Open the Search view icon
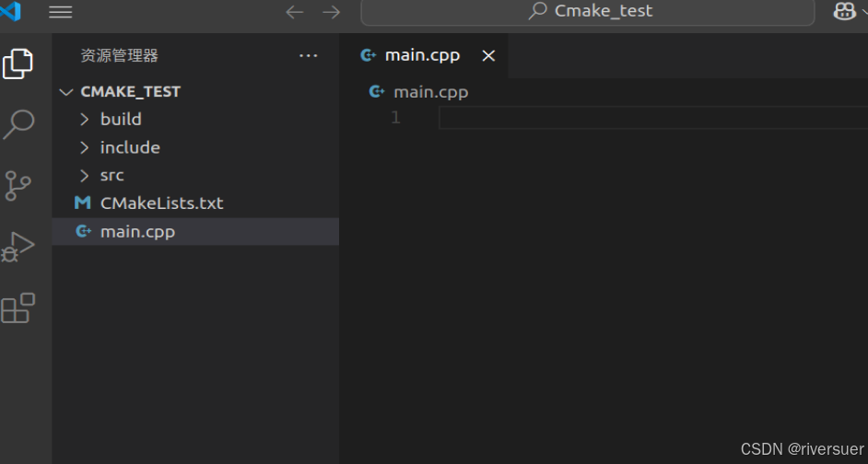 pyautogui.click(x=18, y=123)
